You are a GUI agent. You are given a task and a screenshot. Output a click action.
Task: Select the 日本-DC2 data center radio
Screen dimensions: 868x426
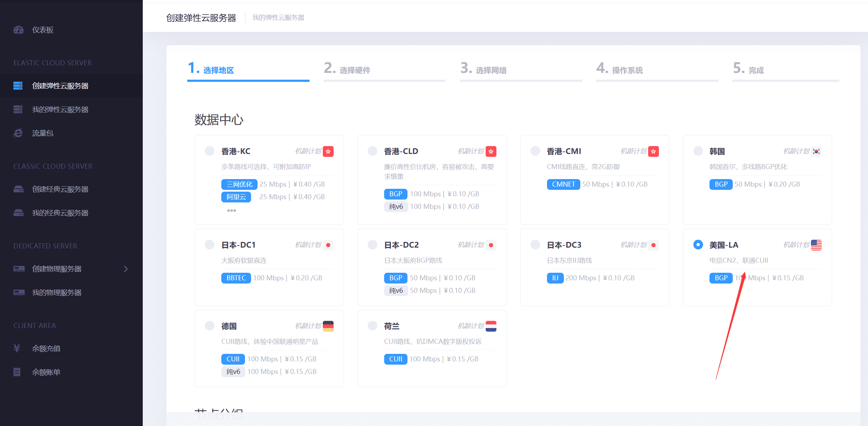[x=372, y=244]
